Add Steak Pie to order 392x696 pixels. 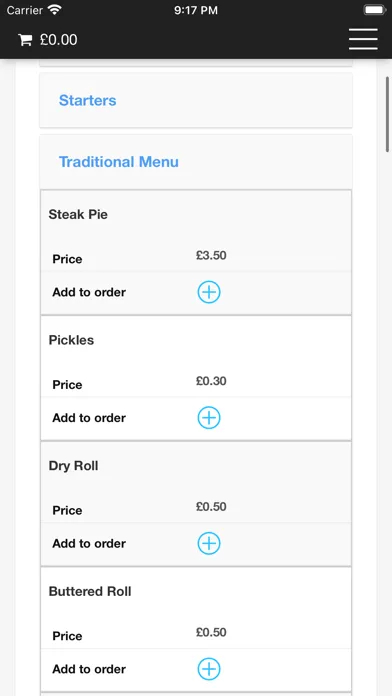click(x=209, y=292)
